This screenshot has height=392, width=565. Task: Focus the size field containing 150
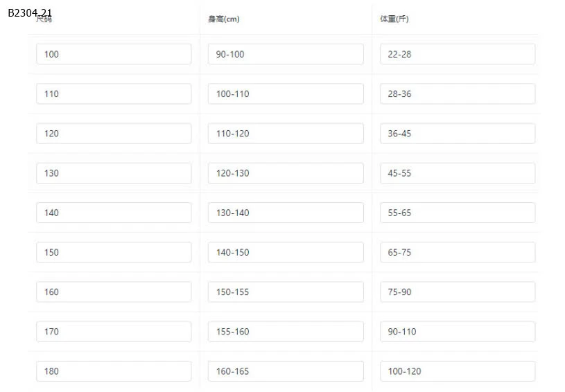tap(114, 252)
